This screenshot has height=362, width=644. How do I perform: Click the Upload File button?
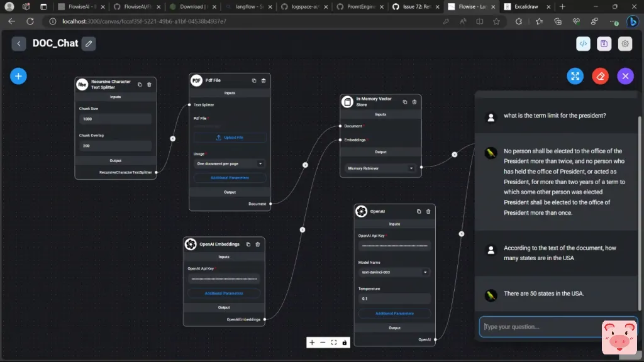pos(230,137)
